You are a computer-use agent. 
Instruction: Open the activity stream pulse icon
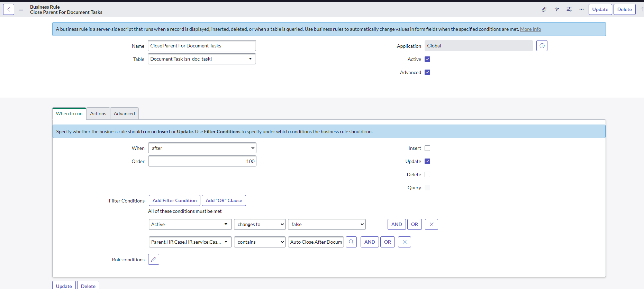click(556, 9)
